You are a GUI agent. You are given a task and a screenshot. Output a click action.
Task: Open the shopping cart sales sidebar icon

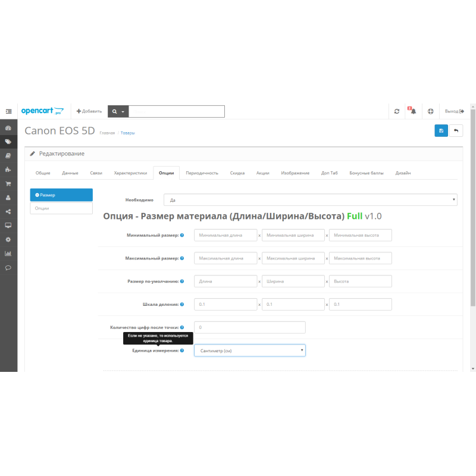[8, 184]
